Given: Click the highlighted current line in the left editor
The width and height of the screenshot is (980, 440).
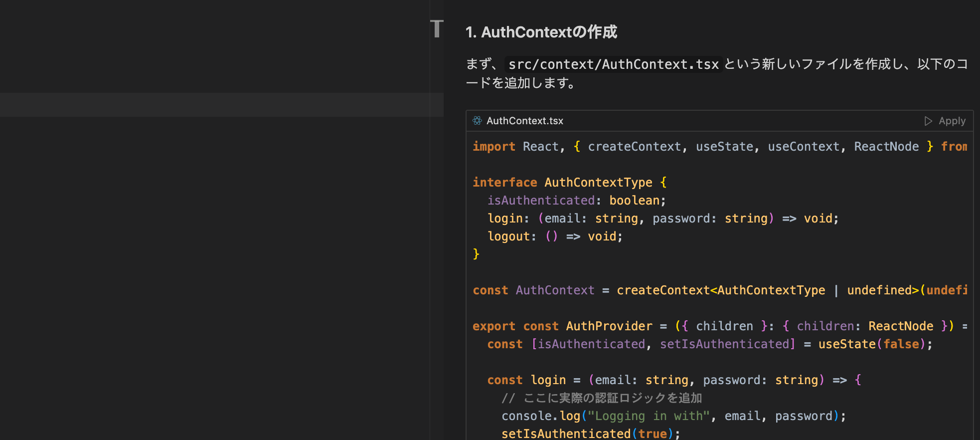Looking at the screenshot, I should pyautogui.click(x=222, y=105).
